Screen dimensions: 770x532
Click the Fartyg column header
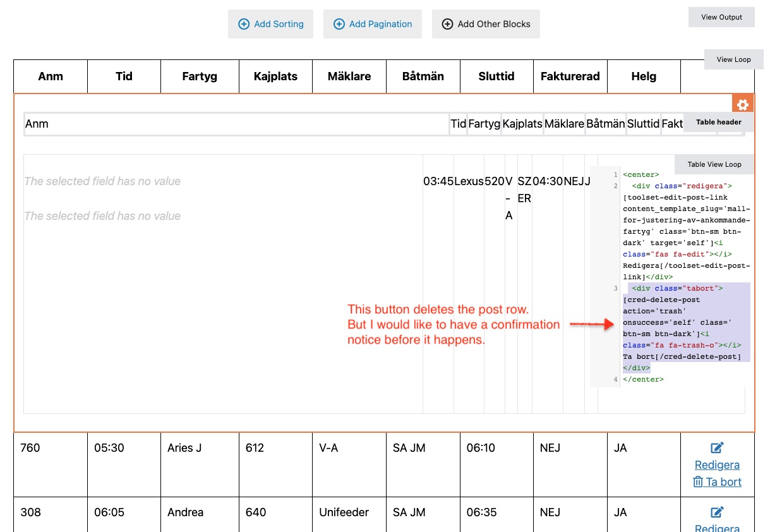point(200,76)
